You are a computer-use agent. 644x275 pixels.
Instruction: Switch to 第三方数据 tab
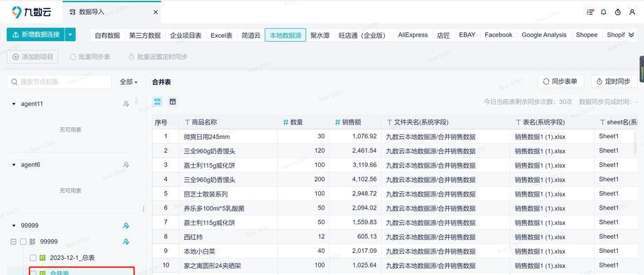click(144, 35)
